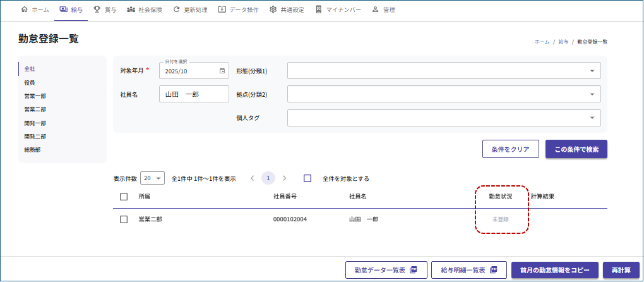Open the マイナンバー menu
The width and height of the screenshot is (644, 282).
point(338,9)
